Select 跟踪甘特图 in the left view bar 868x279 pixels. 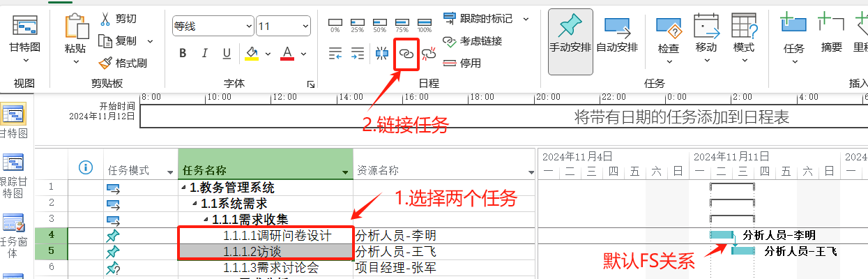13,176
